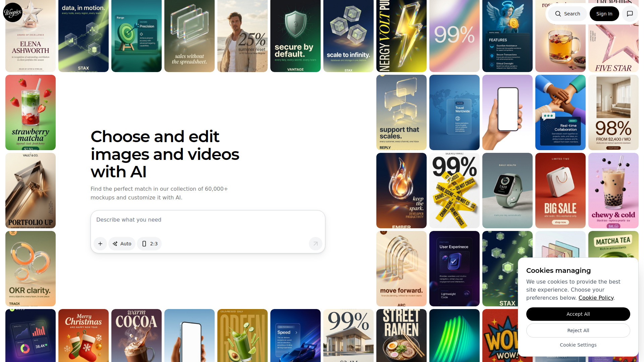Select the Merry Christmas stockings mockup
The image size is (644, 362).
(84, 336)
